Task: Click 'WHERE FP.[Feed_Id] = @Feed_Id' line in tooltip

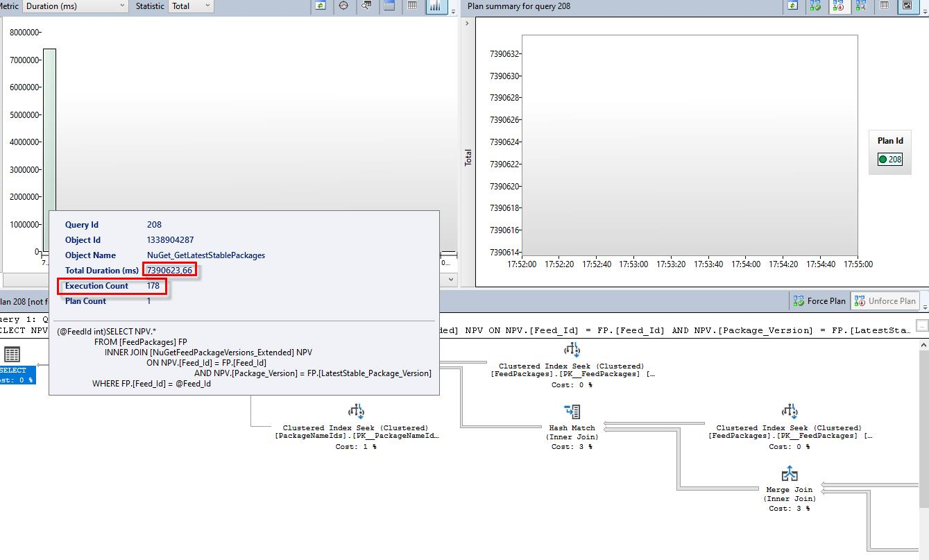Action: (x=151, y=384)
